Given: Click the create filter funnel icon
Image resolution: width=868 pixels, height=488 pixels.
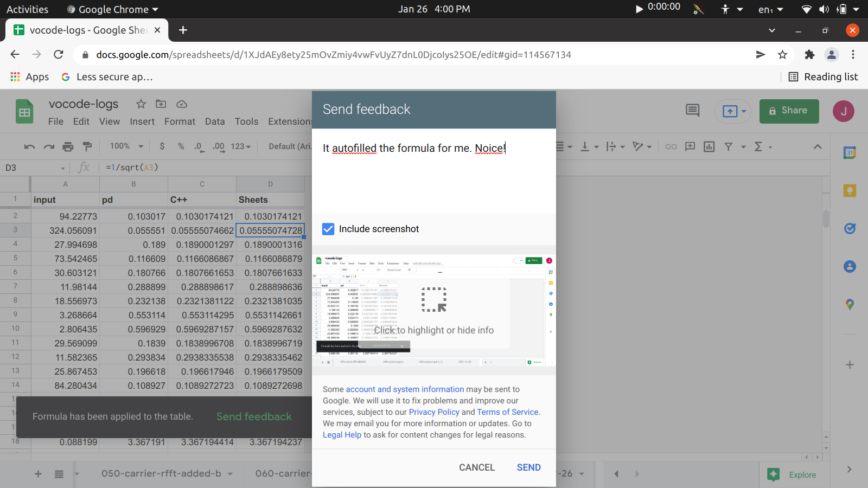Looking at the screenshot, I should coord(729,146).
